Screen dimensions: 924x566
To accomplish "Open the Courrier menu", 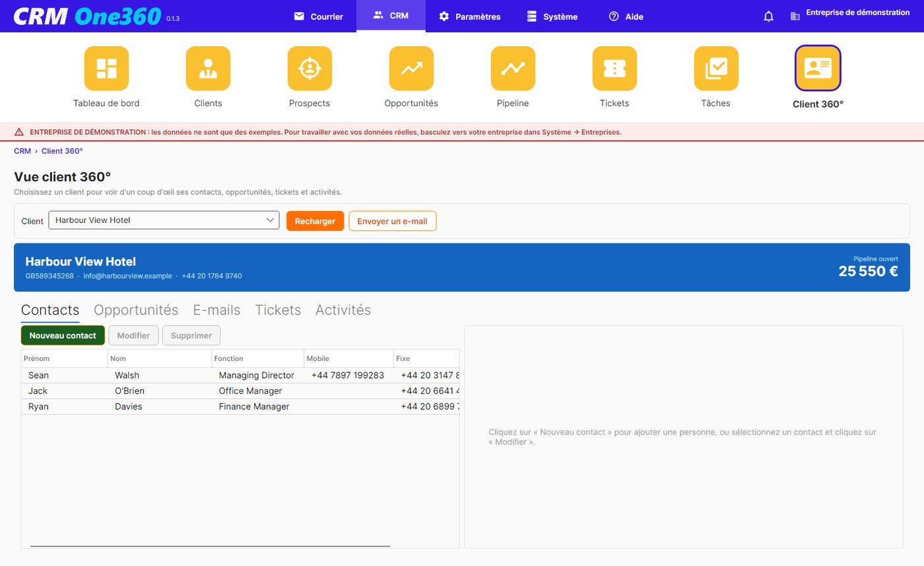I will point(319,16).
